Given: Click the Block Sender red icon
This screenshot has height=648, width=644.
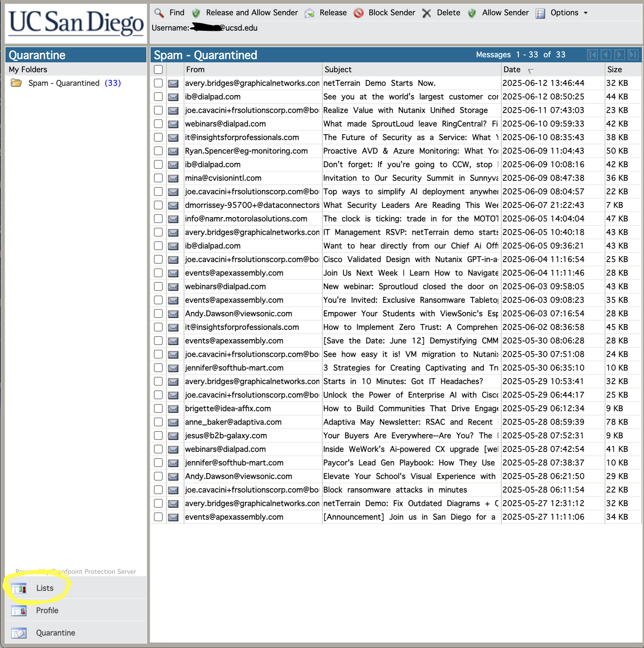Looking at the screenshot, I should [x=358, y=13].
